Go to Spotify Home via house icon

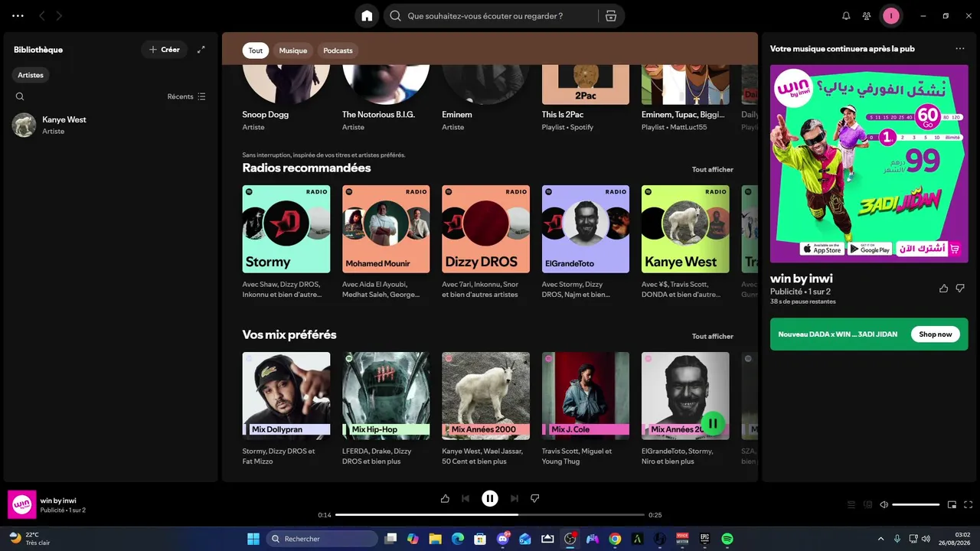pos(367,16)
